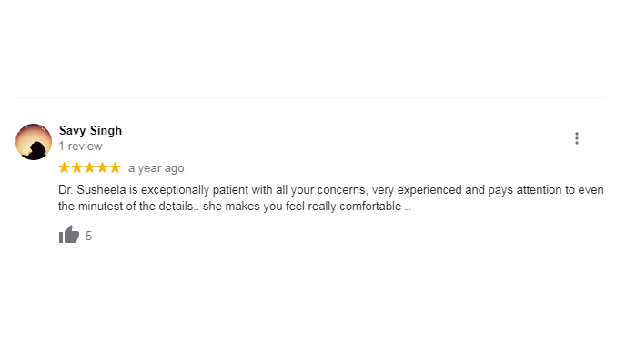
Task: Like the review with the thumbs-up icon
Action: click(x=69, y=235)
